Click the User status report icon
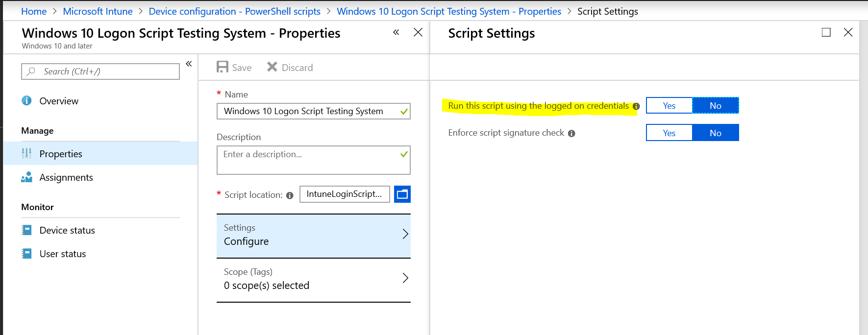The width and height of the screenshot is (868, 335). [26, 253]
